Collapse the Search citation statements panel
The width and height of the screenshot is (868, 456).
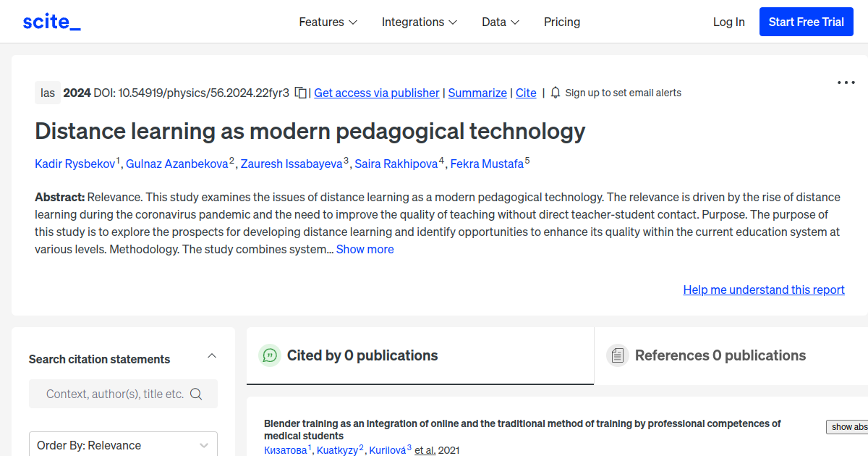[211, 355]
